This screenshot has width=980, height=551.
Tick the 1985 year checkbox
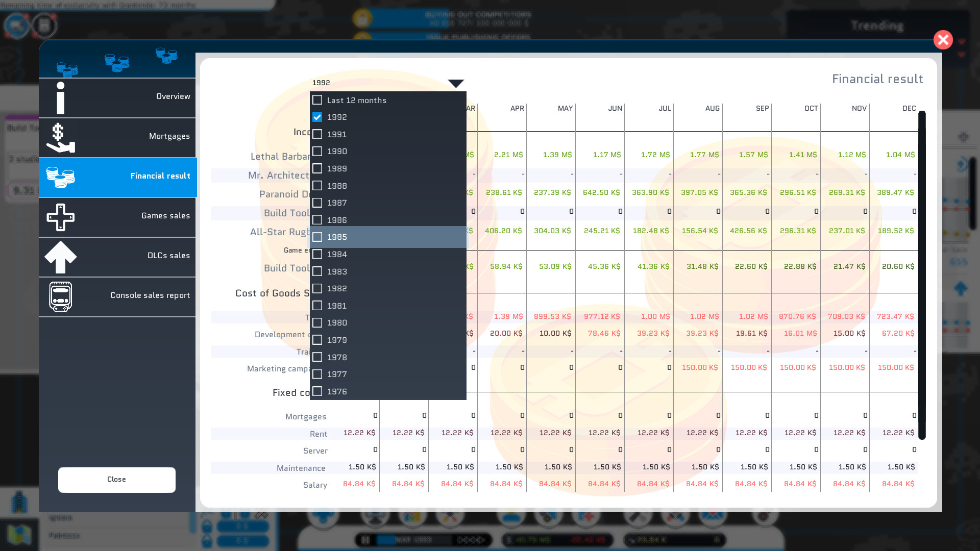coord(317,237)
